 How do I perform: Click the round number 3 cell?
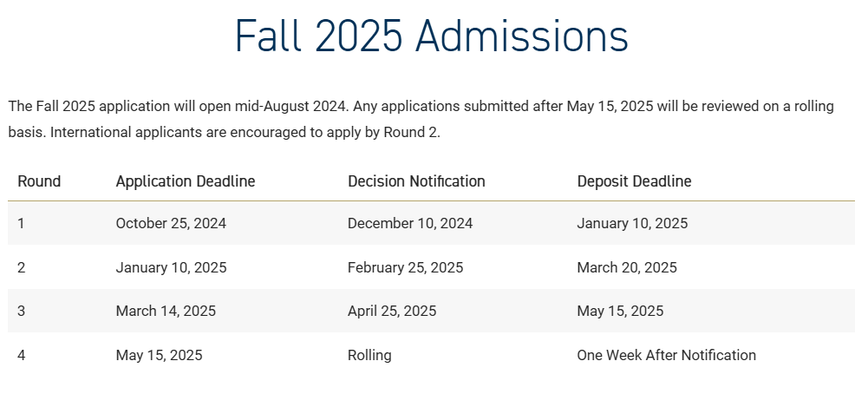(22, 311)
